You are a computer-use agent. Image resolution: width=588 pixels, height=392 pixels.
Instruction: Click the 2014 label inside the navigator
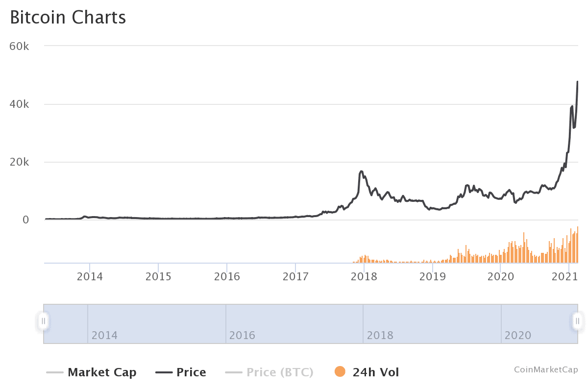pos(104,336)
